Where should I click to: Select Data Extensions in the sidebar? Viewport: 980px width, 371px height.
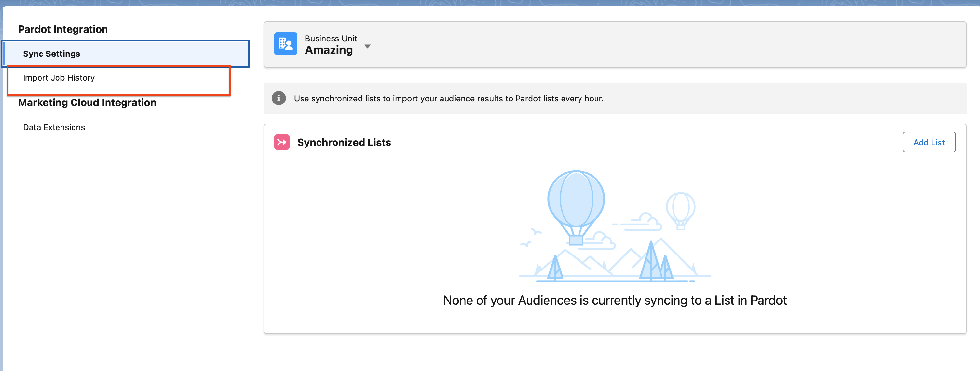pos(54,127)
